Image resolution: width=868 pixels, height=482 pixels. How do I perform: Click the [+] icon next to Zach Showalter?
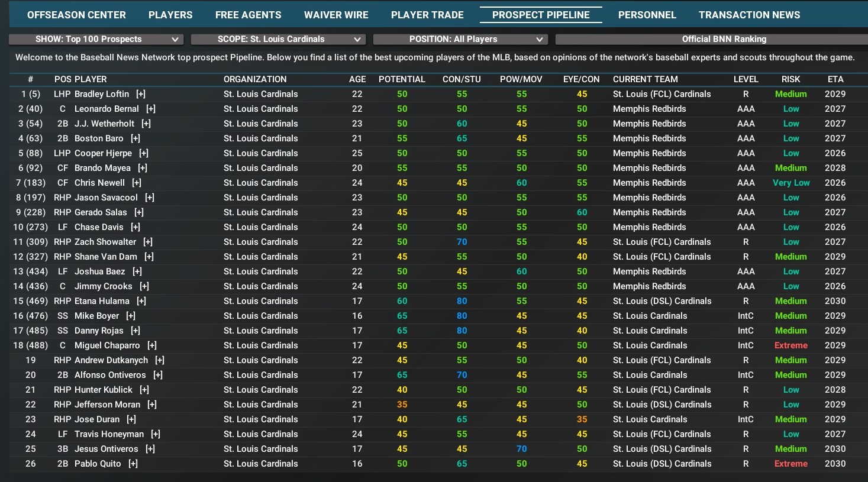tap(148, 242)
